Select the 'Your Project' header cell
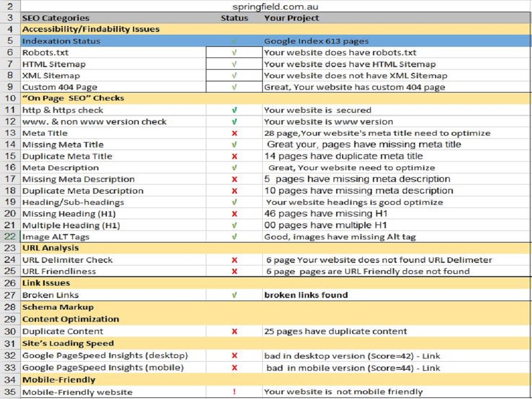 click(x=396, y=18)
